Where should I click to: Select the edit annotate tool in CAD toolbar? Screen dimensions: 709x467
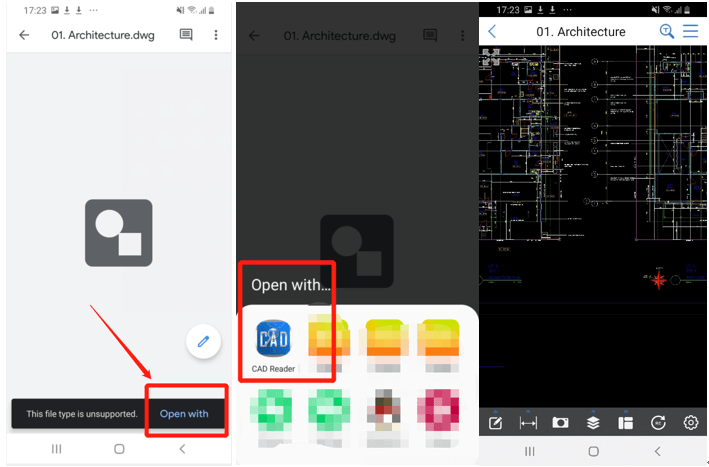[496, 423]
